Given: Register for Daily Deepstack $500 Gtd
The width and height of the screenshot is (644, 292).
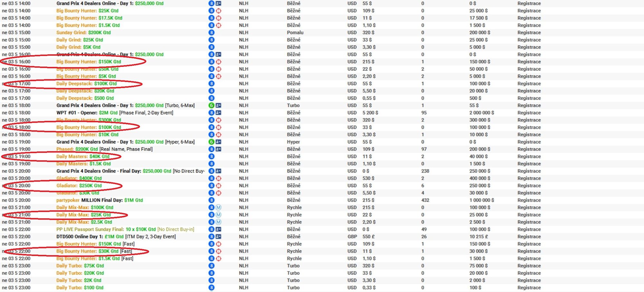Looking at the screenshot, I should pos(529,98).
